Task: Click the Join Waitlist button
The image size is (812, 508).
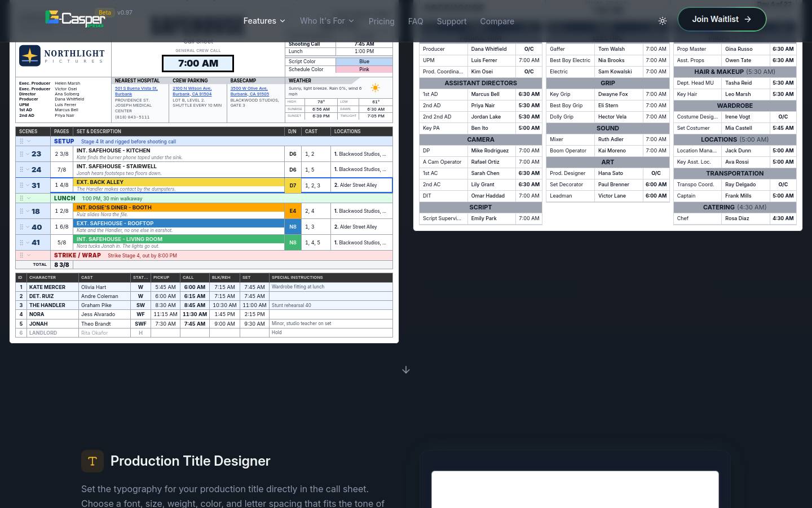Action: coord(722,19)
